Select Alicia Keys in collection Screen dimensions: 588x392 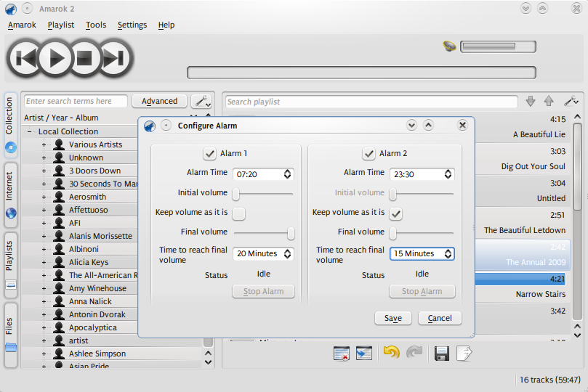point(89,262)
